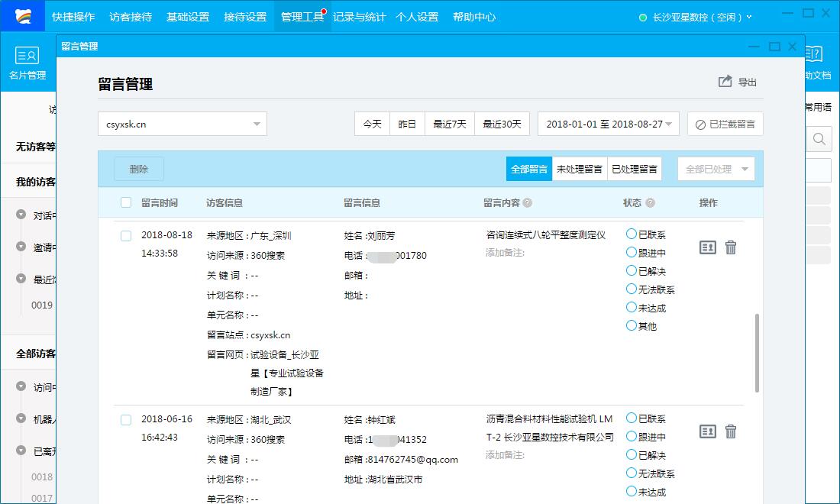Filter messages by 最近30天
This screenshot has width=840, height=504.
coord(502,124)
